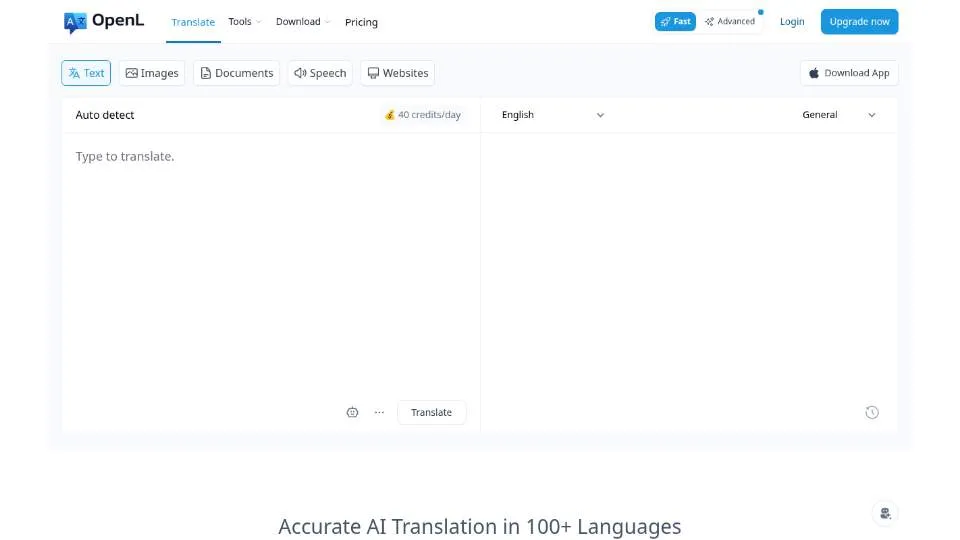Click the OpenL logo icon
The height and width of the screenshot is (540, 960).
tap(75, 23)
